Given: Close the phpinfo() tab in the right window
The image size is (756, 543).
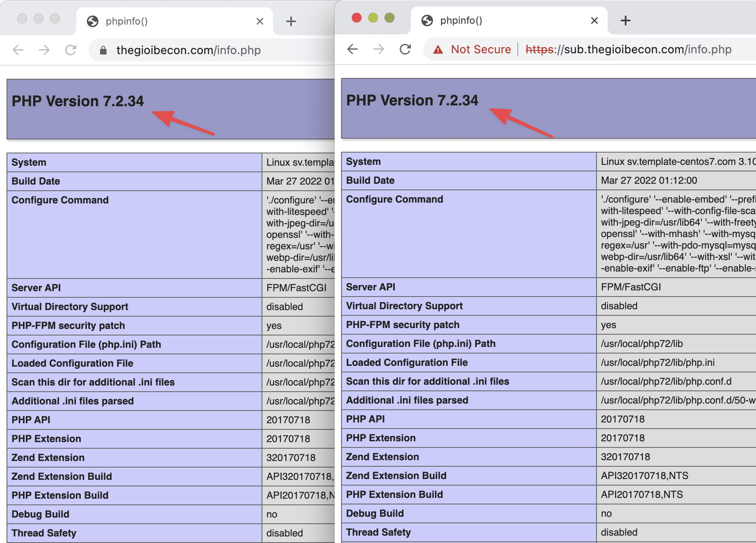Looking at the screenshot, I should [594, 21].
